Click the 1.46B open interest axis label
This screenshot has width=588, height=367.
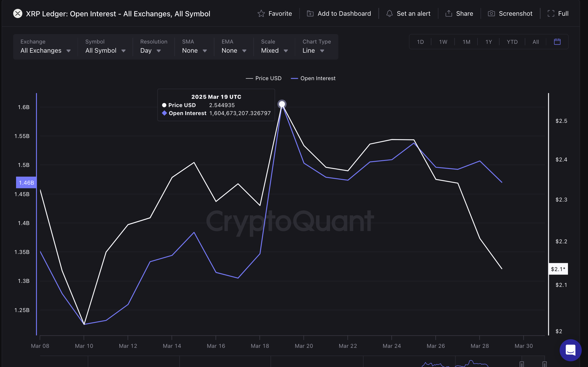[x=26, y=183]
